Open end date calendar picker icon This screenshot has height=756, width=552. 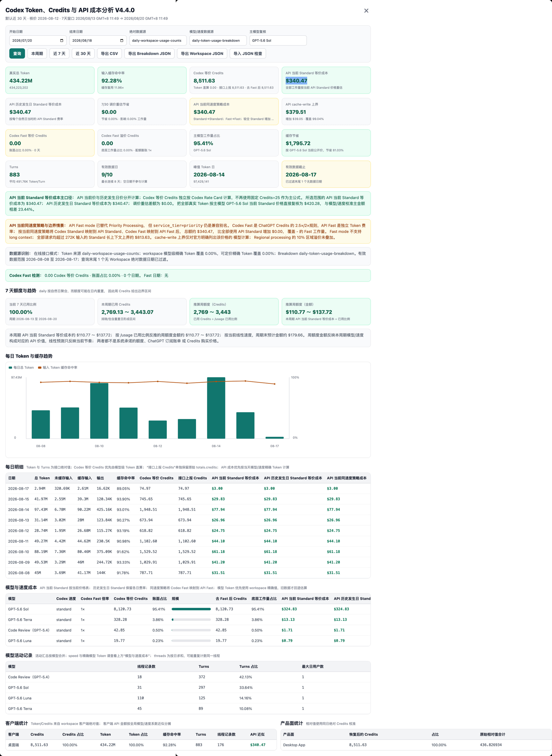(x=122, y=41)
